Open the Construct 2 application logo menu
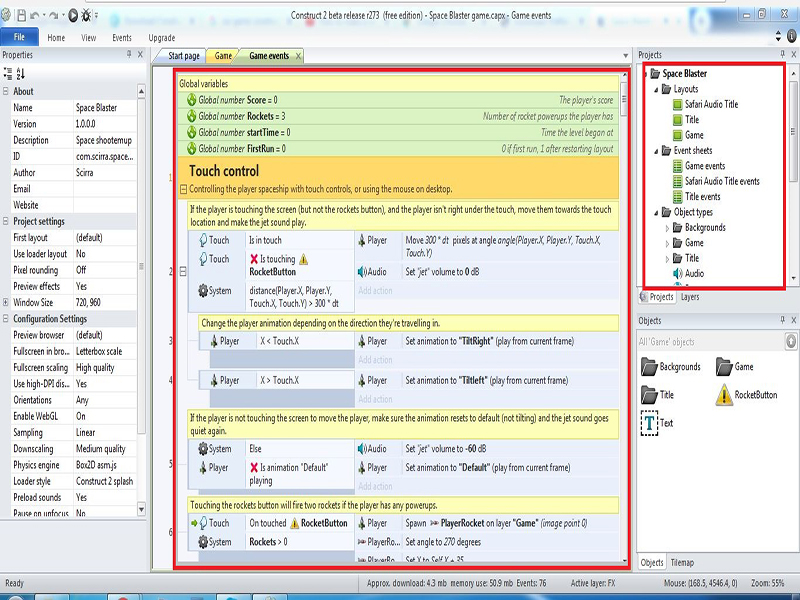 pyautogui.click(x=6, y=15)
